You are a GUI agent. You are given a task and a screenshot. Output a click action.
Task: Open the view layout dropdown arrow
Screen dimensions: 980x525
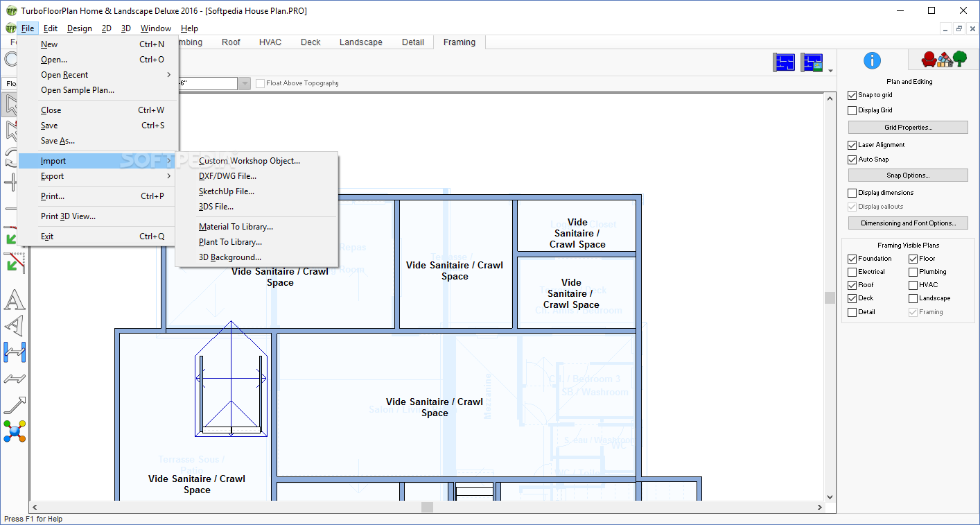[830, 70]
